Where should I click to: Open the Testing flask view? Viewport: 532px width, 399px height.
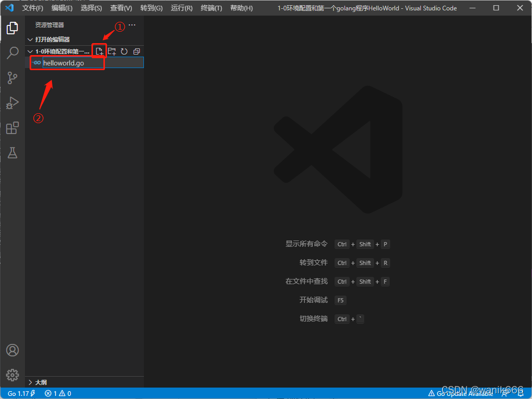point(12,153)
